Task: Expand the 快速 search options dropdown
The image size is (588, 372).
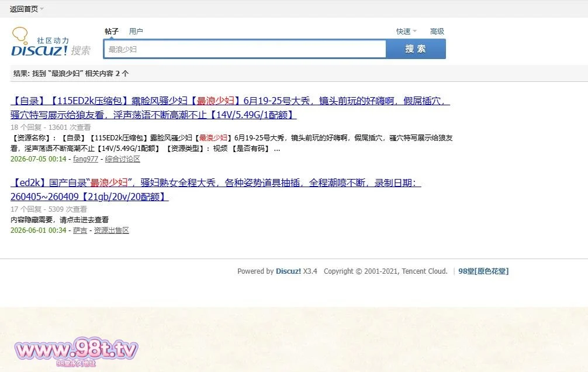Action: point(406,32)
